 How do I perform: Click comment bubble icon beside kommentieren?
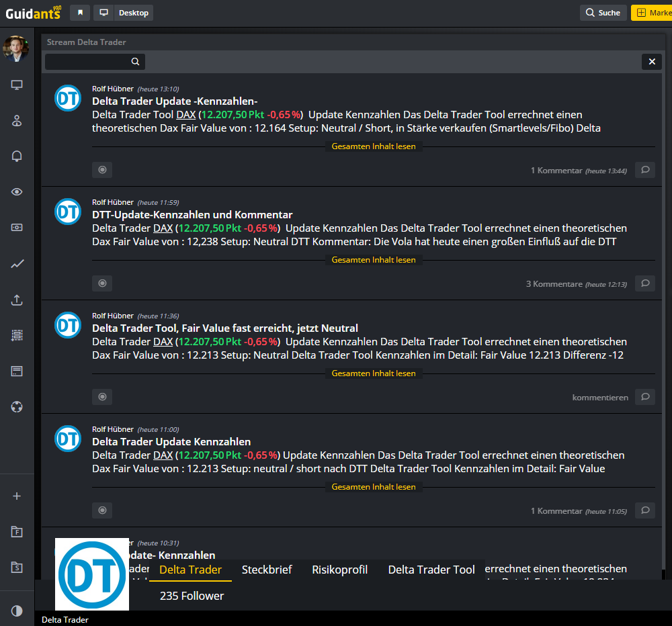click(645, 397)
